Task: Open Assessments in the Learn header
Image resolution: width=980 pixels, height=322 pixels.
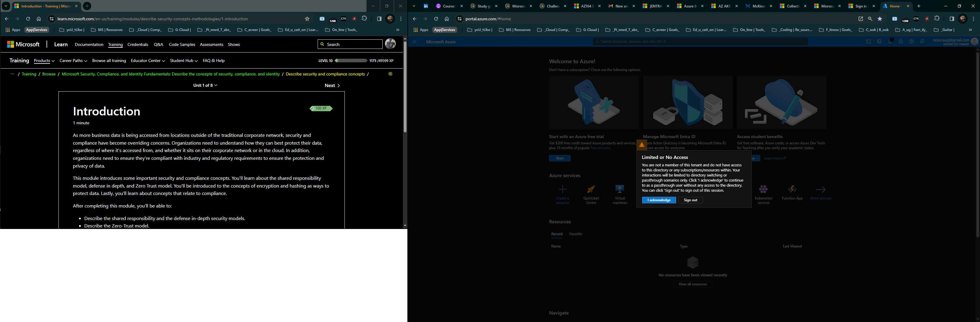Action: tap(211, 44)
